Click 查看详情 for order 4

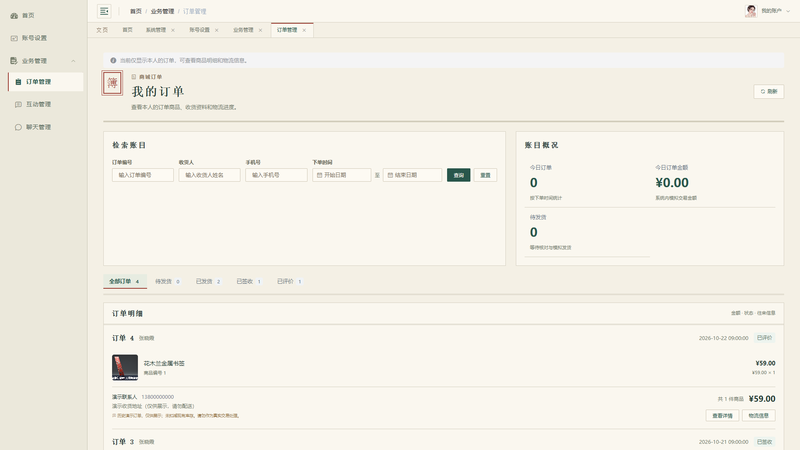click(722, 415)
